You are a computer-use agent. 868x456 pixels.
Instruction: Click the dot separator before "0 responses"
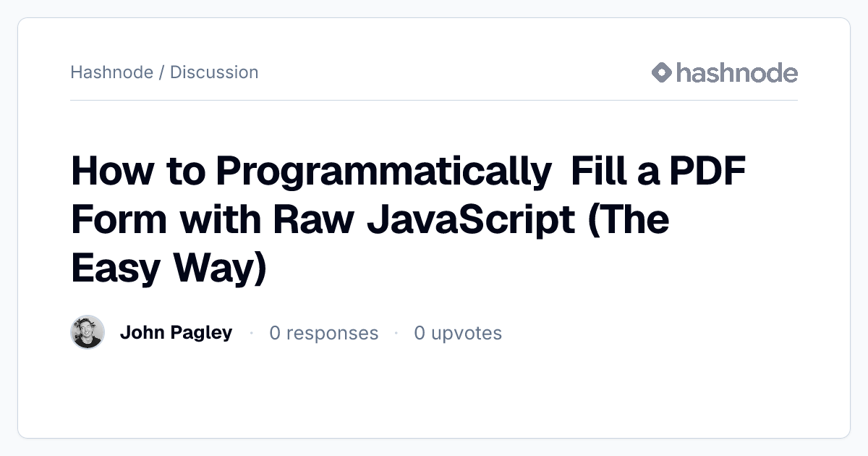coord(251,333)
